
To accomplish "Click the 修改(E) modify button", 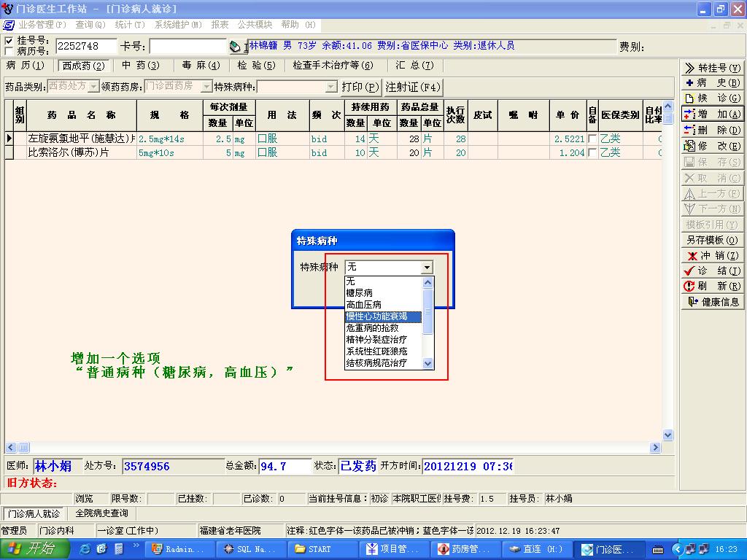I will coord(712,146).
